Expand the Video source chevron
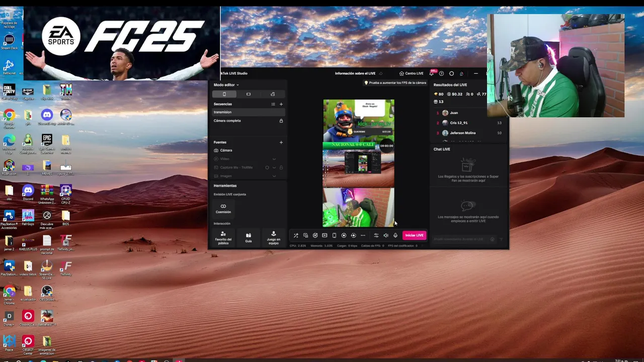 pos(274,159)
